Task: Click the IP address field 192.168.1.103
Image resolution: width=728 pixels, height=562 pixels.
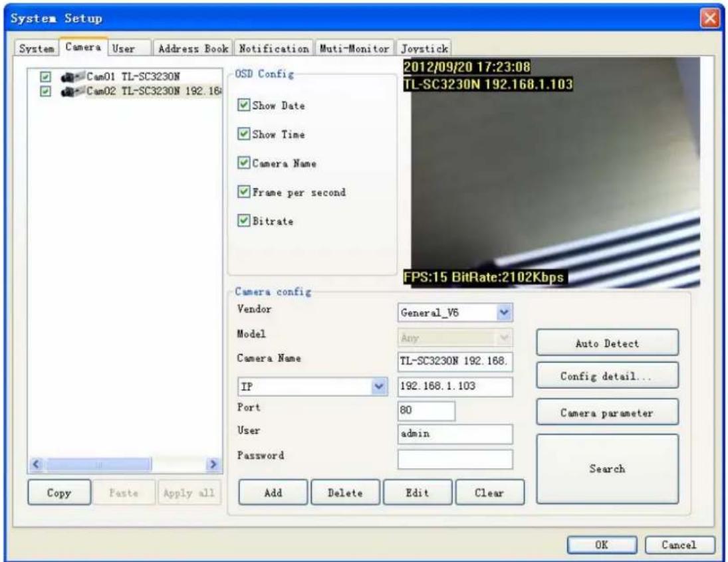Action: [455, 387]
